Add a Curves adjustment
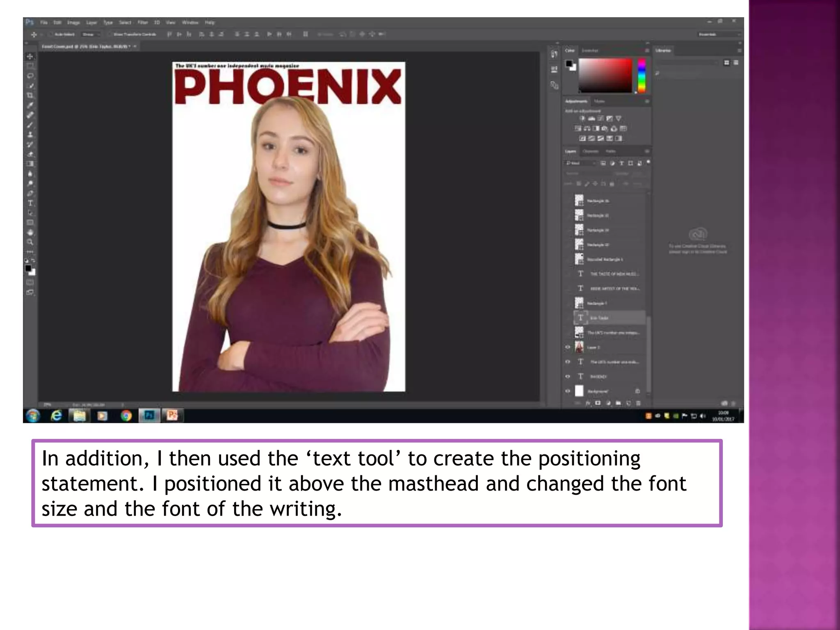 600,119
